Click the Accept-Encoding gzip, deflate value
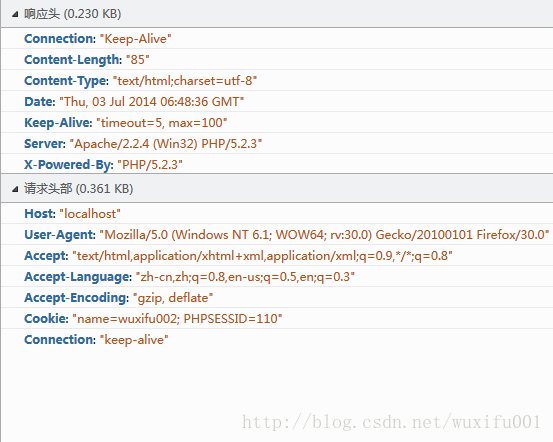 tap(173, 298)
